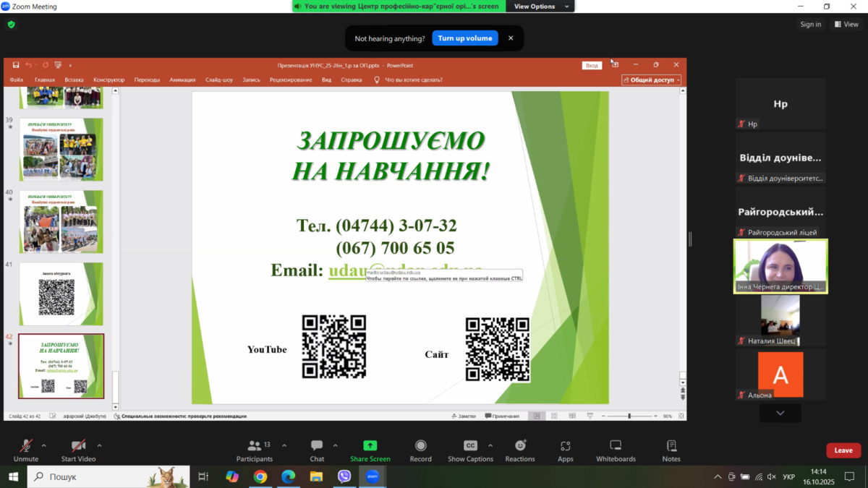Expand audio options arrow beside Unmute
This screenshot has width=868, height=488.
43,445
